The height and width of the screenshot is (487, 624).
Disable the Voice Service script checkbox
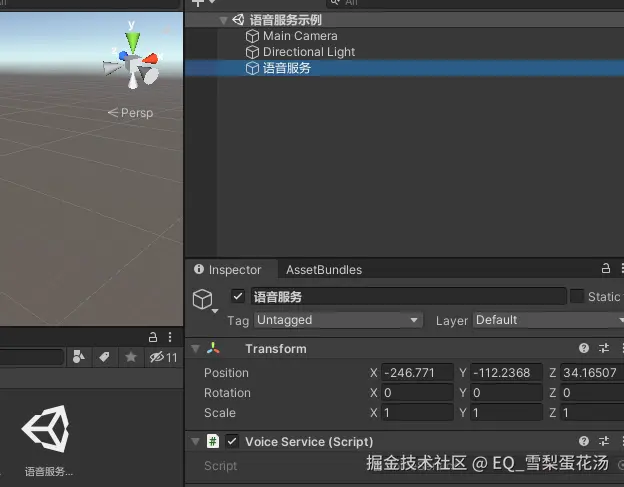(232, 442)
